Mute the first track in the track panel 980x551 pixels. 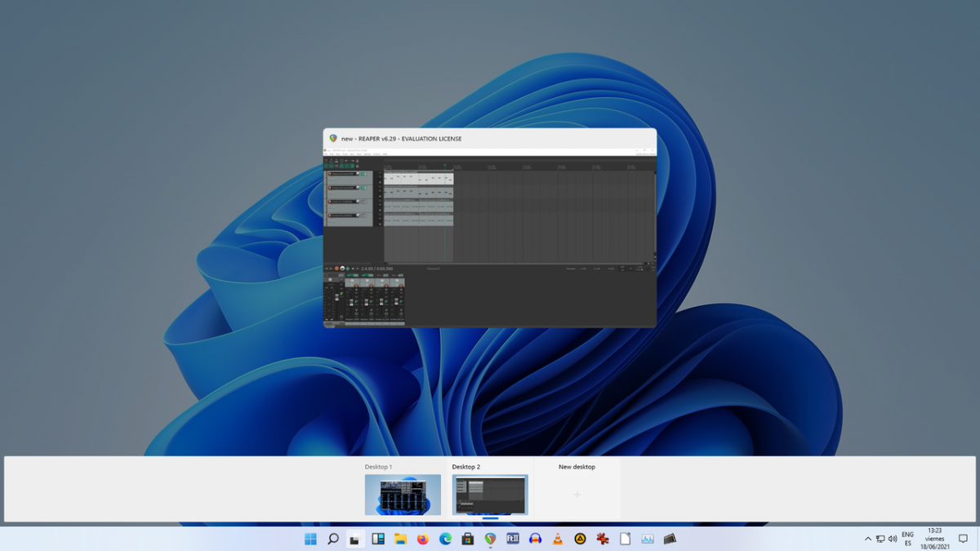pyautogui.click(x=362, y=174)
